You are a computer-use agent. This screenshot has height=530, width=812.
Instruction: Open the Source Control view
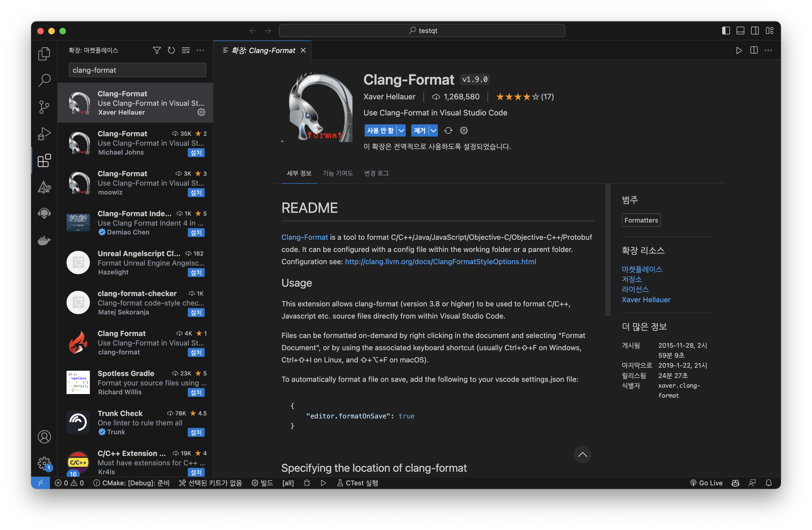[x=44, y=107]
